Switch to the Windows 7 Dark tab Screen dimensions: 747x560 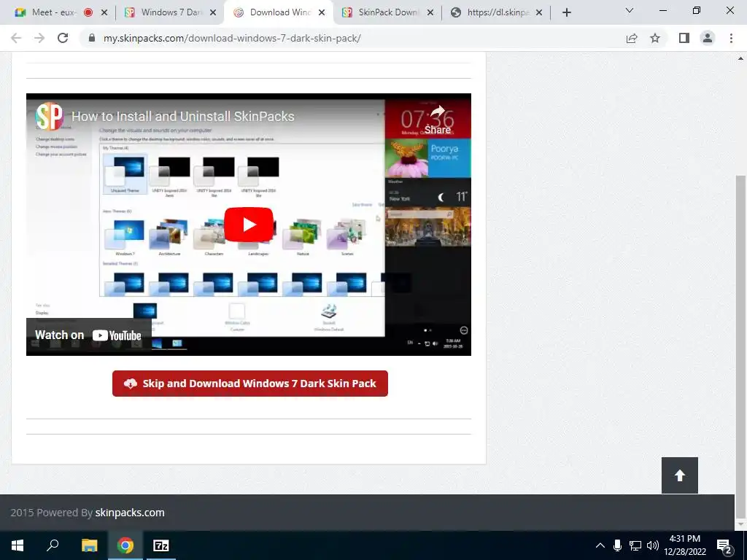click(x=171, y=12)
